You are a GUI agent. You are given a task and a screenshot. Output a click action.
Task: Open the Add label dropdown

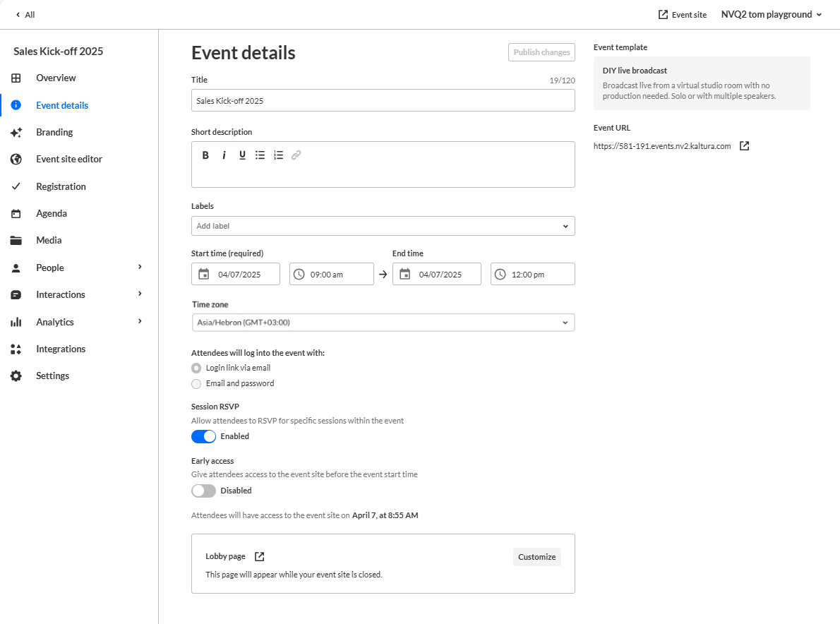(383, 226)
